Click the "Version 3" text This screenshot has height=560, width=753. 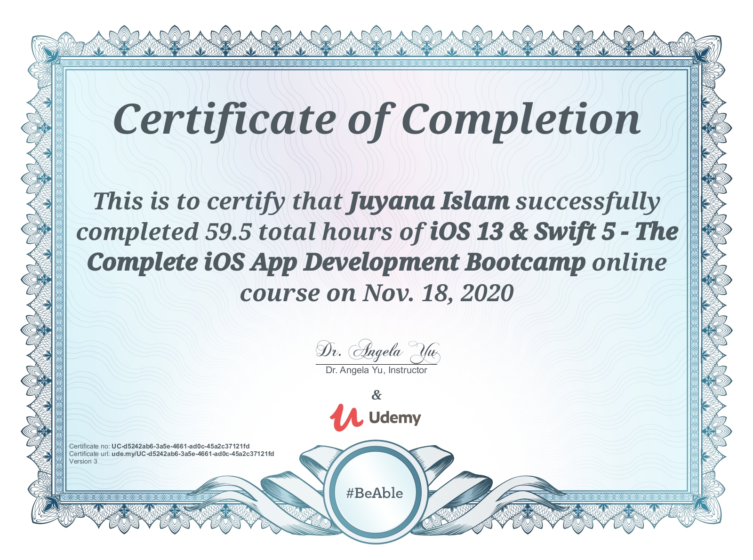83,461
